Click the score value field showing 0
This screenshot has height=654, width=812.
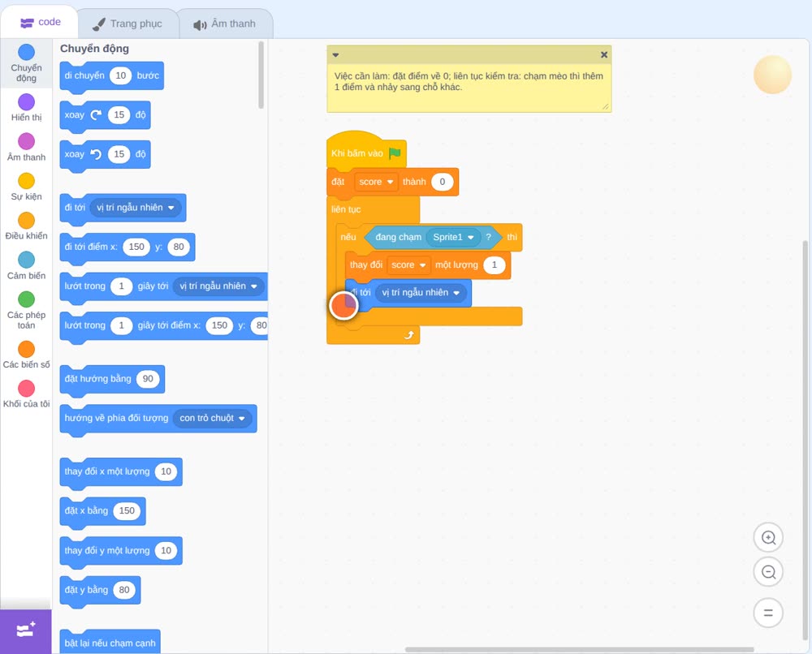point(443,182)
